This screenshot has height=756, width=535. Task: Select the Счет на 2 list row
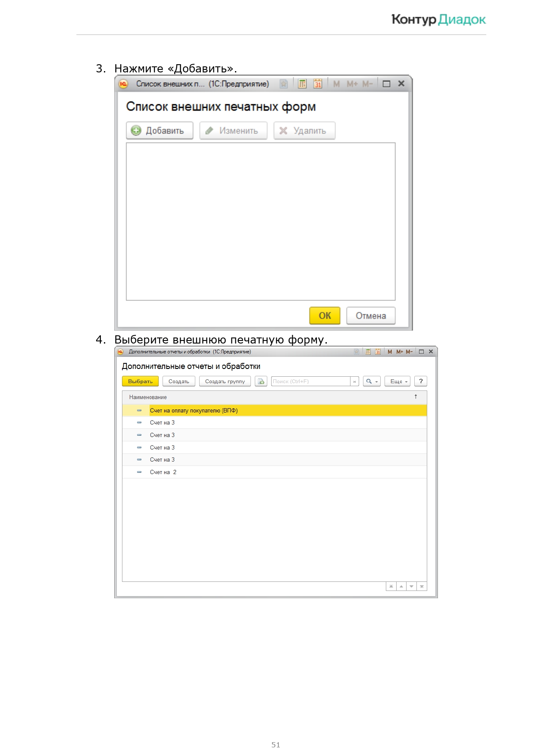click(x=163, y=472)
